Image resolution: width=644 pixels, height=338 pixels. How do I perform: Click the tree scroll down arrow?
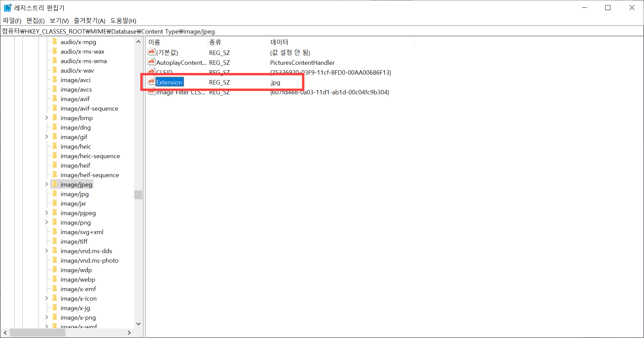pyautogui.click(x=138, y=324)
